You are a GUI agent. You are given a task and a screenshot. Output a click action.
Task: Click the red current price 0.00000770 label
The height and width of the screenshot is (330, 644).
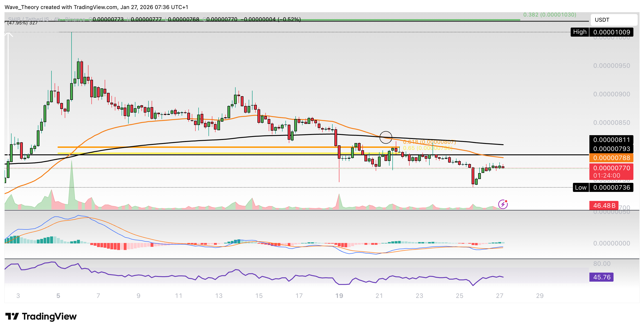point(611,168)
